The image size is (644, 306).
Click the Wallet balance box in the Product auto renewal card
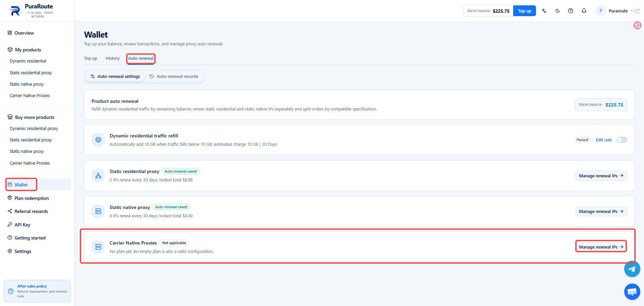point(601,105)
